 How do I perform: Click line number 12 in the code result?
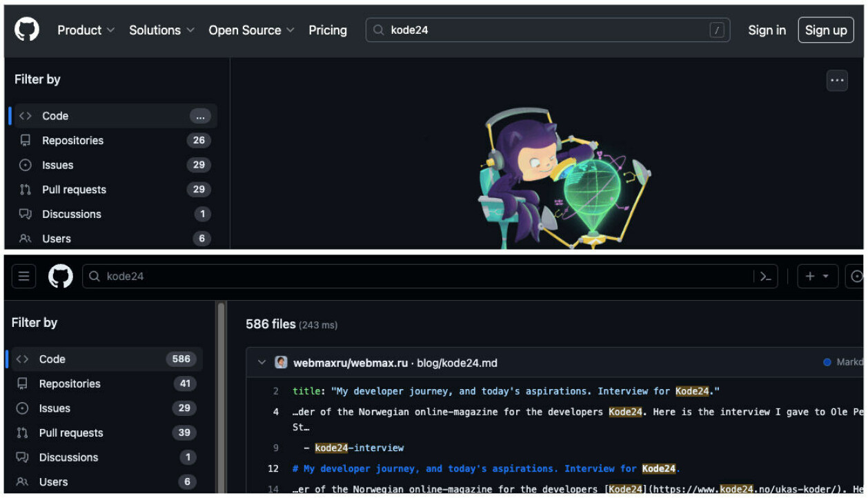273,468
